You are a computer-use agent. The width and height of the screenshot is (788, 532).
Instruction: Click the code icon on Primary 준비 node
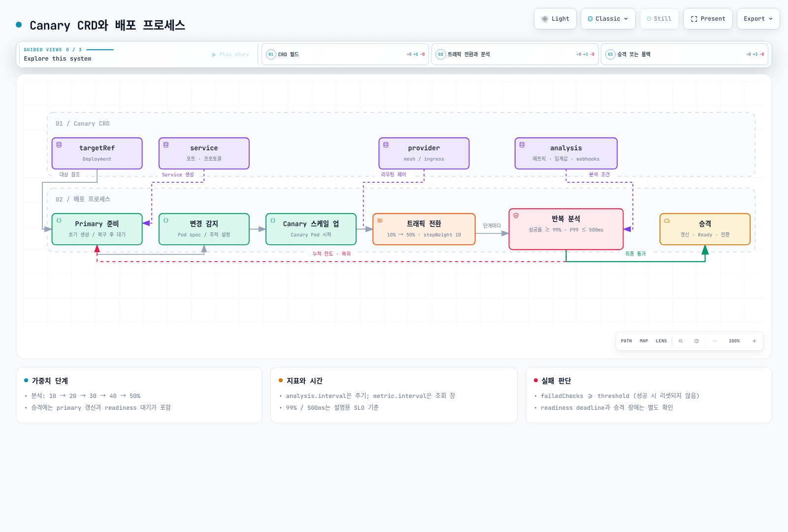point(59,221)
